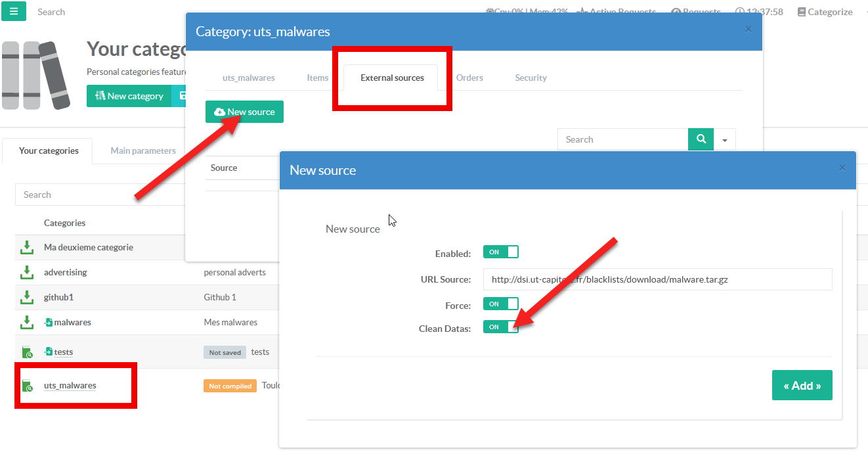Open the uts_malwares category link
Image resolution: width=868 pixels, height=464 pixels.
coord(70,386)
